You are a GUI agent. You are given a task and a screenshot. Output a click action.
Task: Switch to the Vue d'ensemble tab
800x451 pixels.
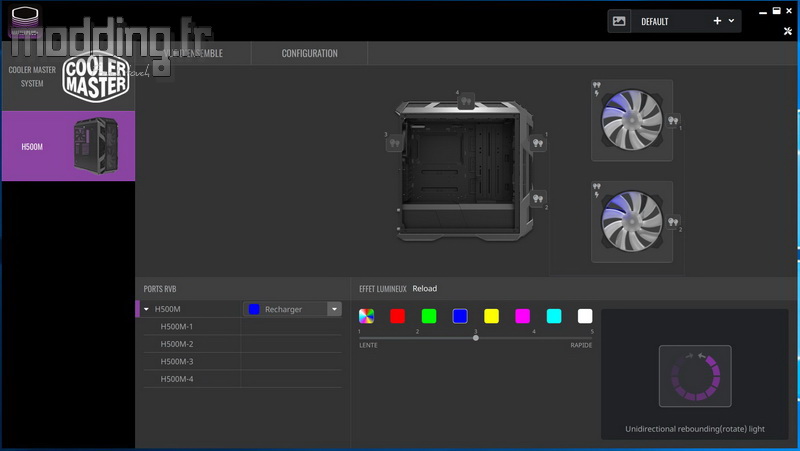[193, 53]
